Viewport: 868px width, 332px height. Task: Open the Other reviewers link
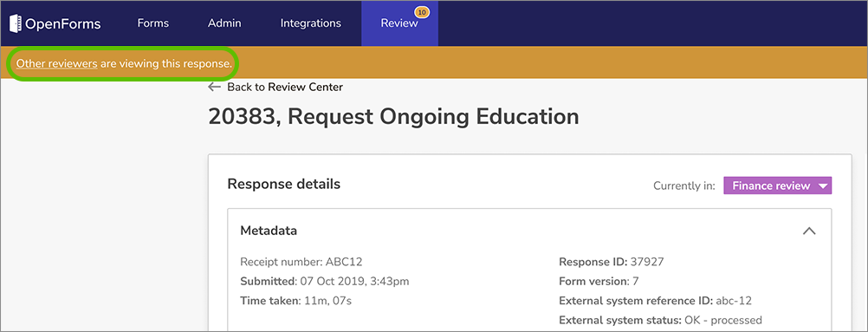(57, 64)
